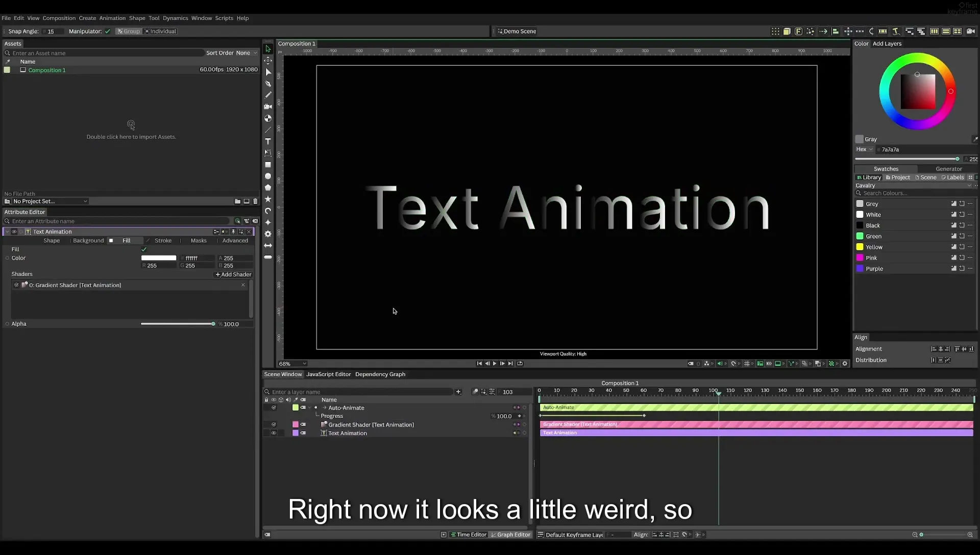Click the viewport settings gear icon
The height and width of the screenshot is (555, 980).
point(845,364)
